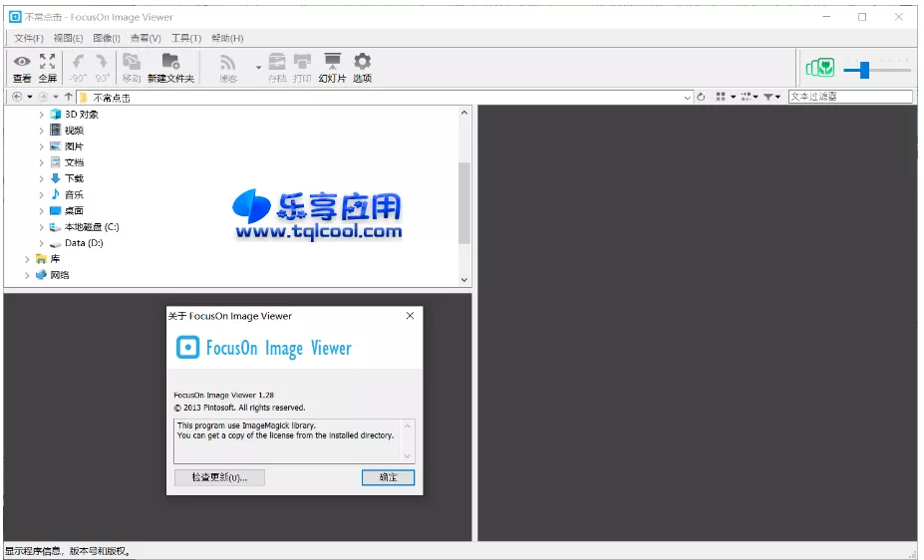Viewport: 924px width, 560px height.
Task: Open the 查看(V) menu
Action: click(x=145, y=38)
